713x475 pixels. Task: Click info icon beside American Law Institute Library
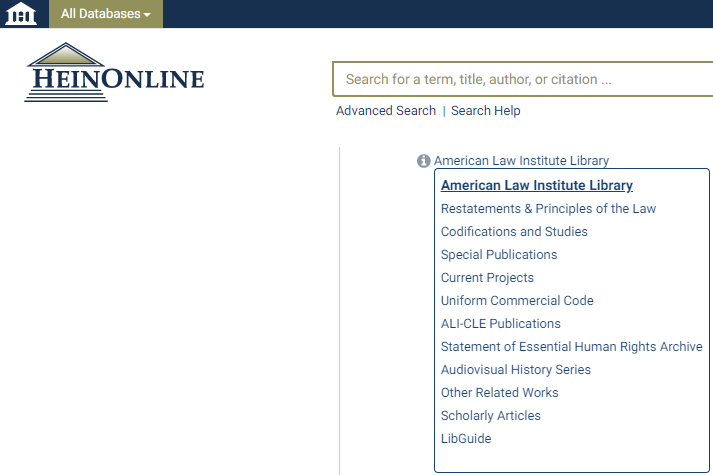coord(423,160)
